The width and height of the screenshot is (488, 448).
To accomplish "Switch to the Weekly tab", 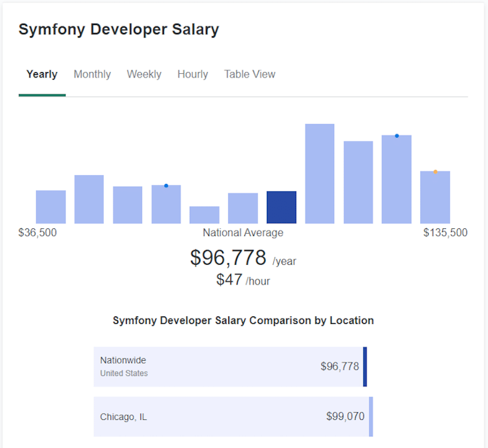I will (x=144, y=74).
